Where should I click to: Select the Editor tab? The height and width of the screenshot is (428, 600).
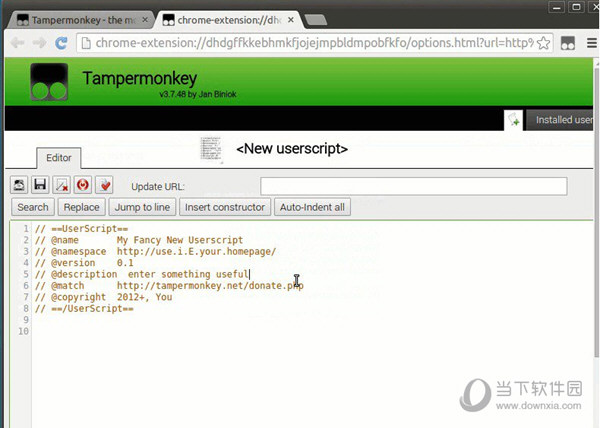pos(59,158)
